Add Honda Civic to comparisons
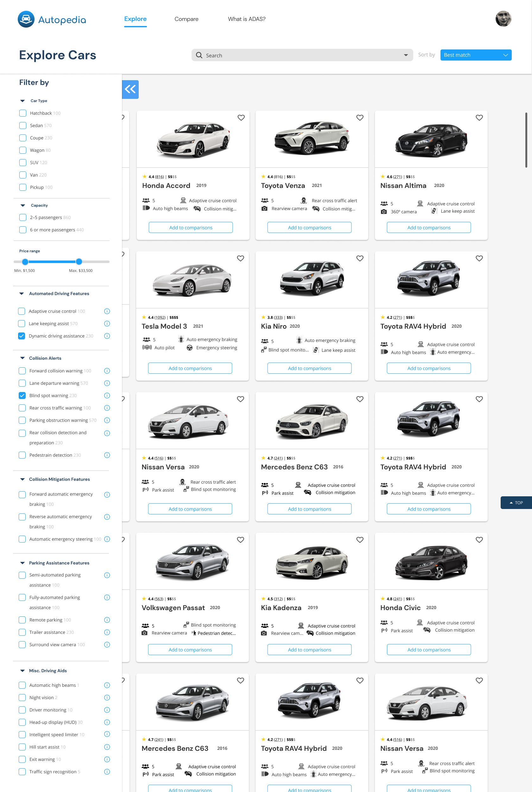Viewport: 532px width, 792px height. click(429, 650)
